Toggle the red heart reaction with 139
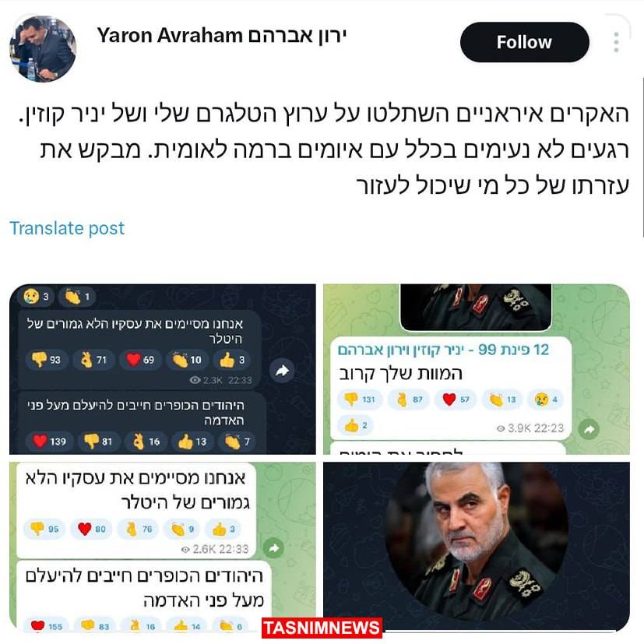The width and height of the screenshot is (644, 644). pos(50,442)
